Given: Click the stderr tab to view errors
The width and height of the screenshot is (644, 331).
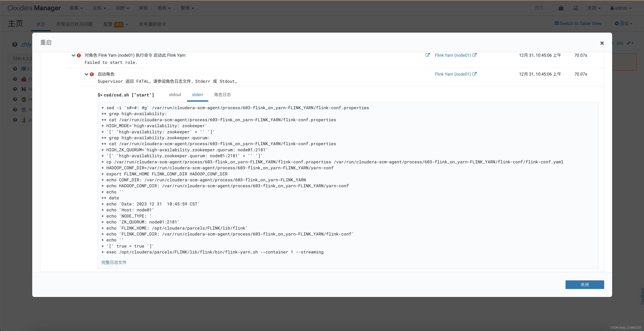Looking at the screenshot, I should (197, 94).
